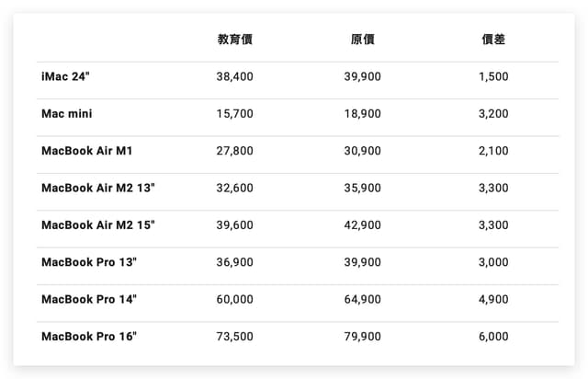Select the MacBook Air M2 13" label
588x379 pixels.
click(x=98, y=188)
